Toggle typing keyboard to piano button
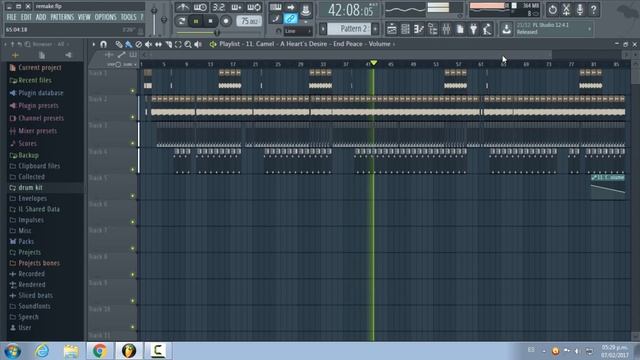 coord(276,7)
